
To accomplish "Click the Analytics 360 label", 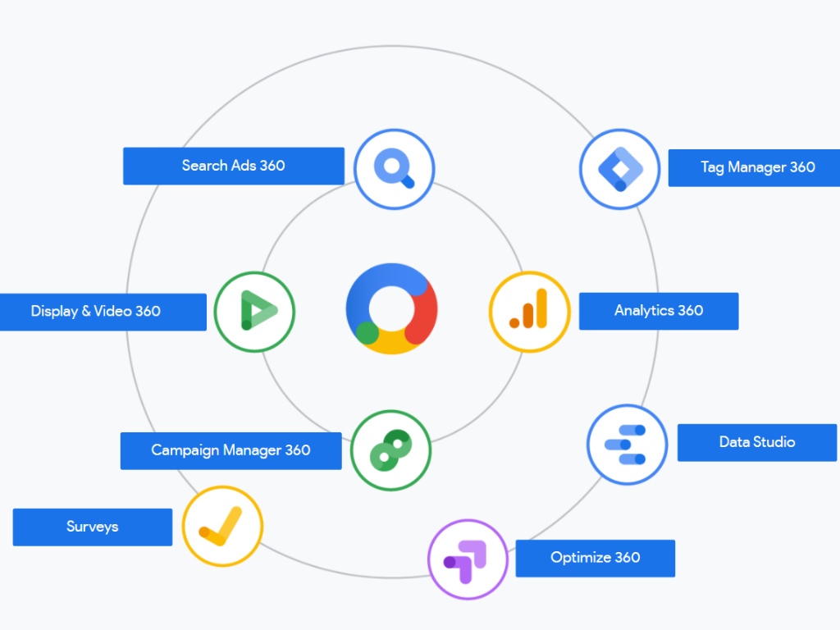I will click(659, 311).
